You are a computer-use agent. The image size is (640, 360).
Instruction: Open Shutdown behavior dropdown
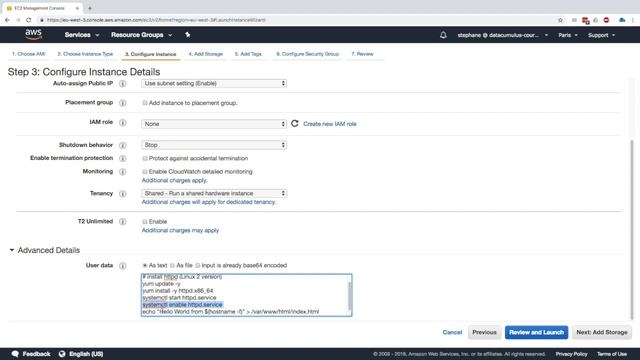[x=214, y=145]
